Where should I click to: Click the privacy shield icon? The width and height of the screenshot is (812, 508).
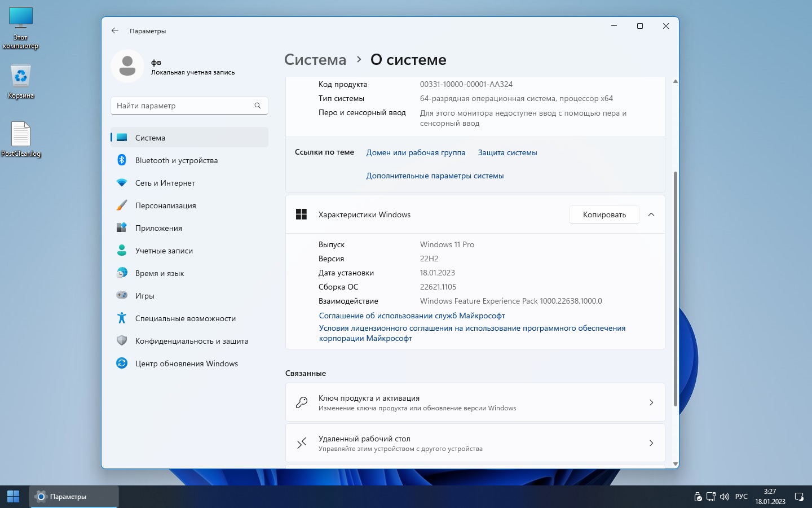122,341
